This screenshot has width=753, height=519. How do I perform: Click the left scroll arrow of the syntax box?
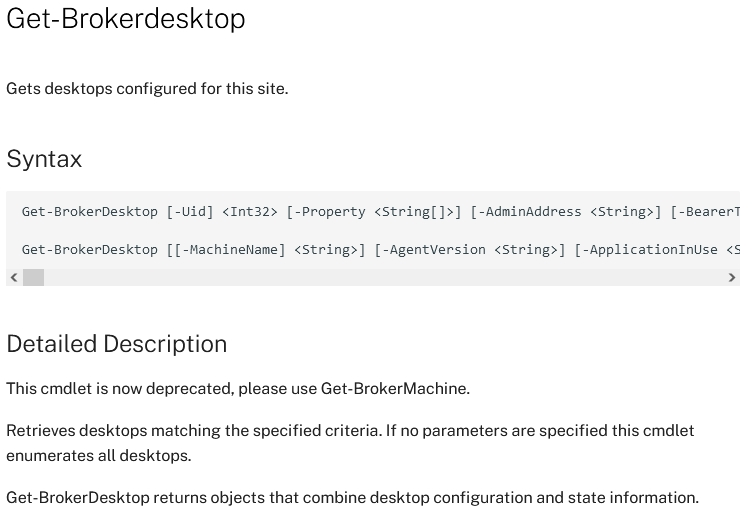click(14, 278)
